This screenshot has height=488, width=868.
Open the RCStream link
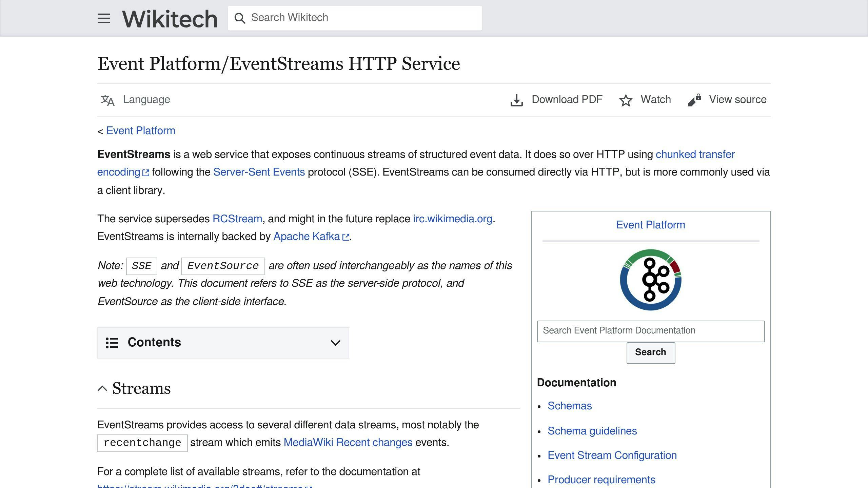pyautogui.click(x=237, y=219)
